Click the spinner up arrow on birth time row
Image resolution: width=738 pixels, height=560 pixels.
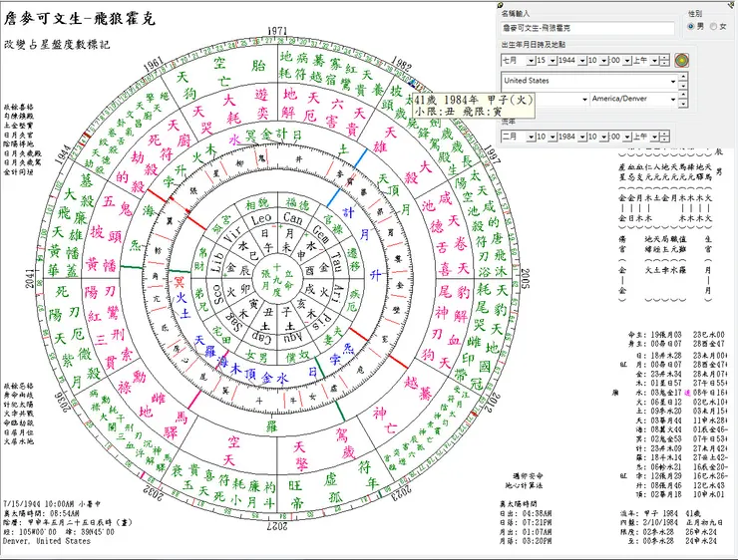(x=664, y=58)
